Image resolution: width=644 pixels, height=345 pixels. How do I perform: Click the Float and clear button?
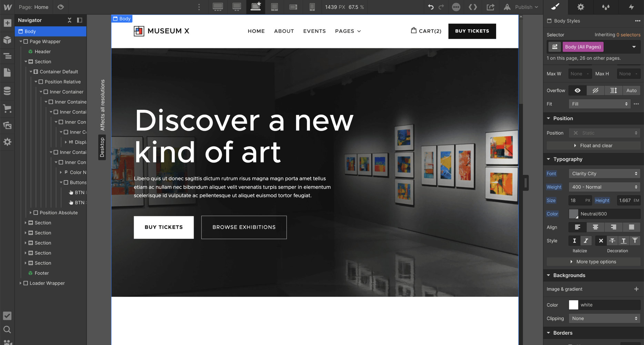point(593,145)
